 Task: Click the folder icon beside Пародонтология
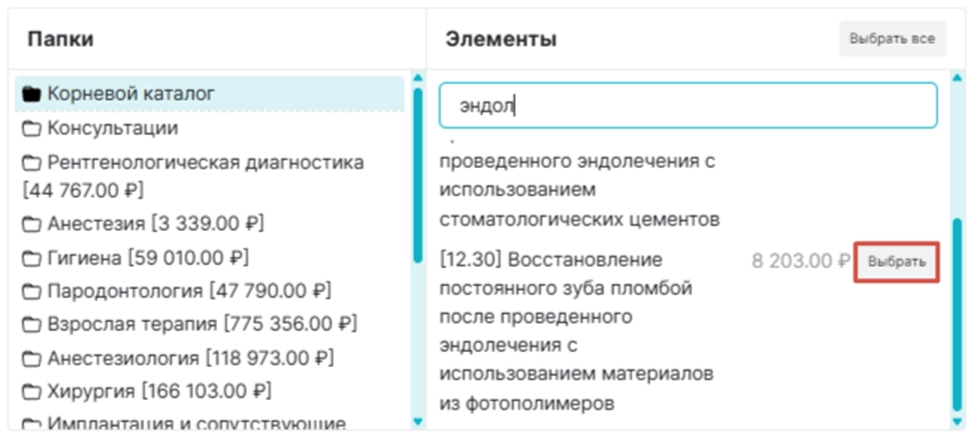pos(31,291)
